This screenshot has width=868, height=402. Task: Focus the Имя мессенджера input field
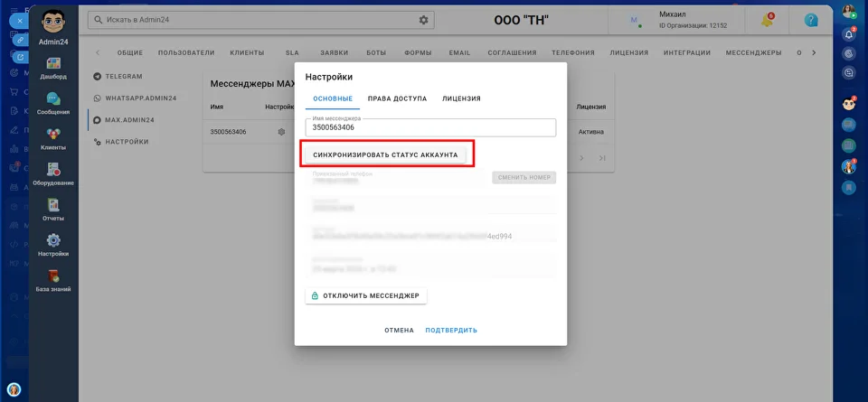[x=430, y=127]
